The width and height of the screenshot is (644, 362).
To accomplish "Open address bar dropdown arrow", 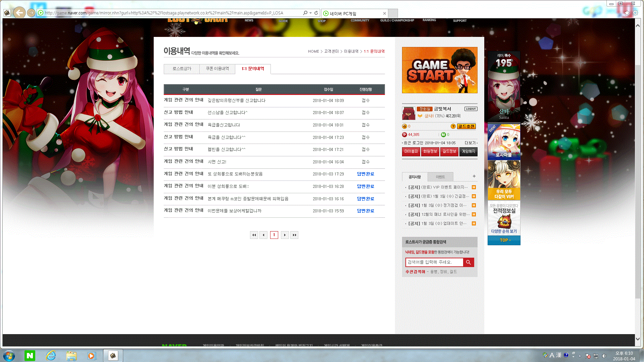I will coord(310,13).
